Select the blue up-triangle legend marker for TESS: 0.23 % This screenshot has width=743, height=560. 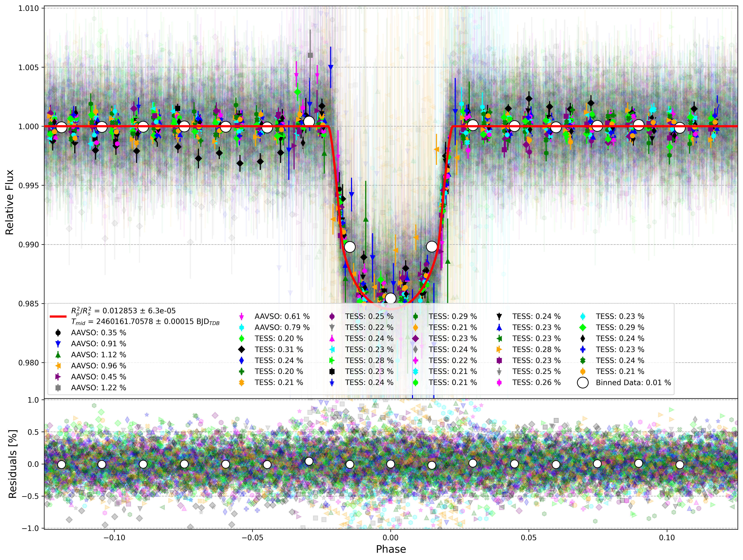pyautogui.click(x=499, y=327)
